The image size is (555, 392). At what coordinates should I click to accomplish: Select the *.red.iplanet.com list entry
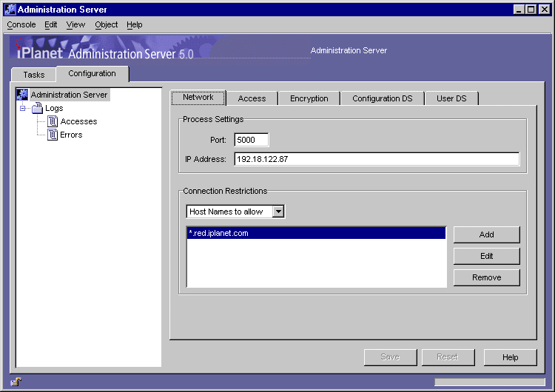316,233
